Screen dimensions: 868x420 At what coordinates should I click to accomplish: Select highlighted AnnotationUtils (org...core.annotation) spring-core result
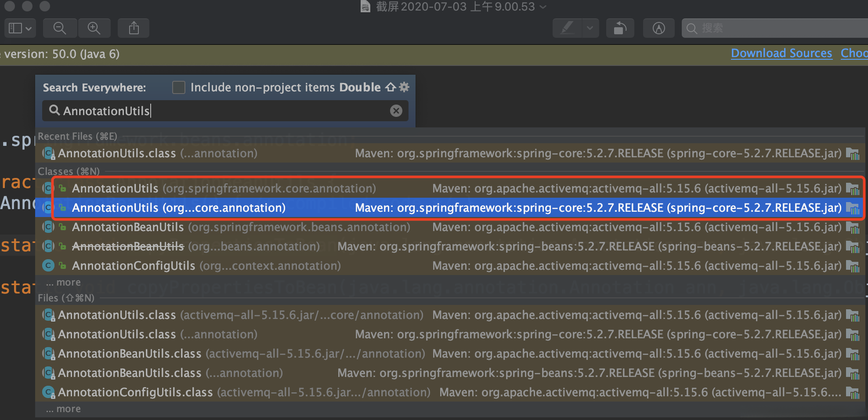point(450,208)
